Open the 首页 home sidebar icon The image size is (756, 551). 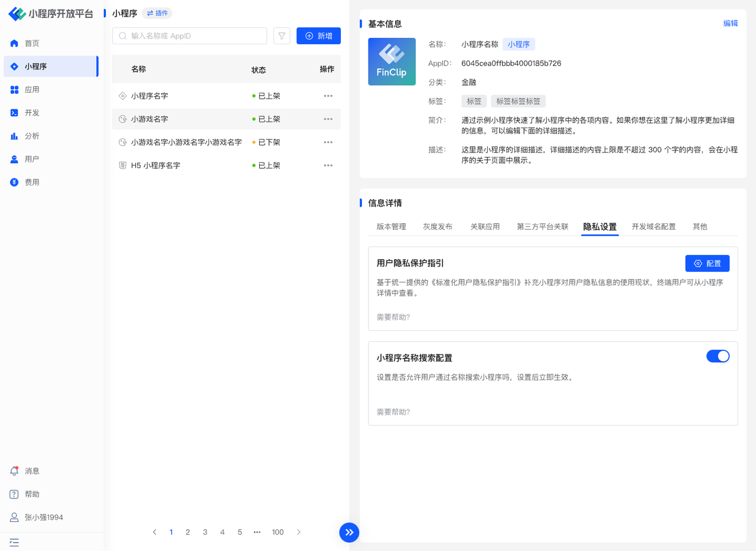pyautogui.click(x=15, y=43)
